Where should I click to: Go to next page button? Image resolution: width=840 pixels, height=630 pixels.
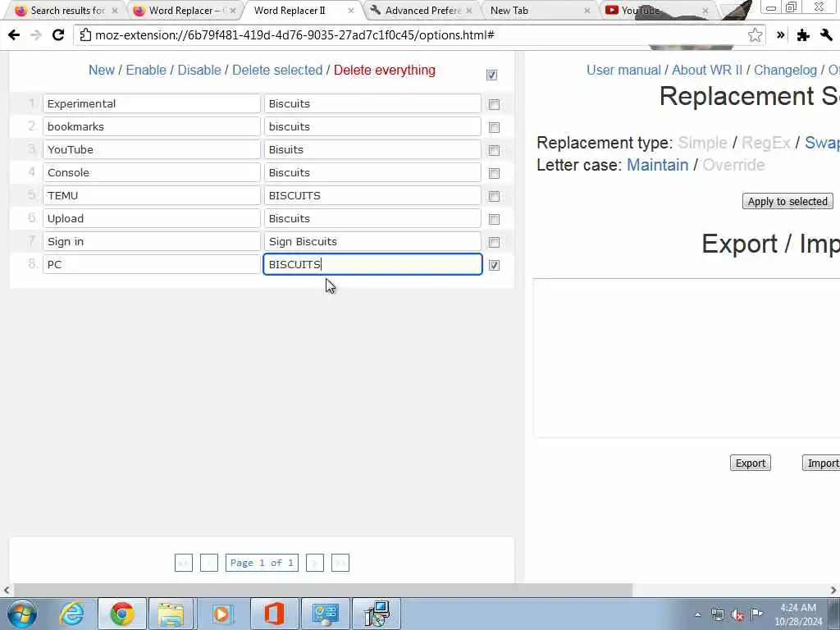[x=314, y=563]
